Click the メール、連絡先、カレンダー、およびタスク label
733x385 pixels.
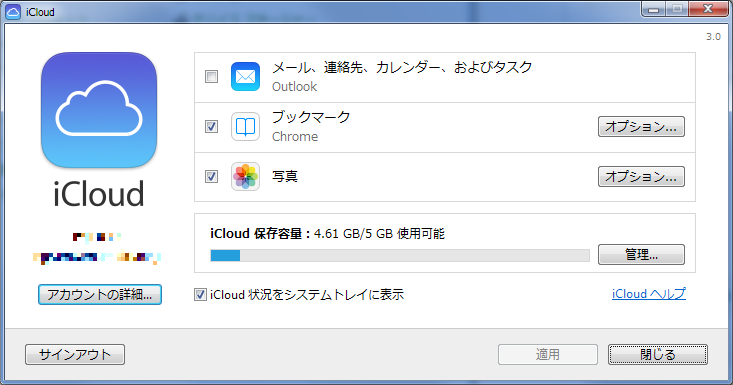point(402,68)
